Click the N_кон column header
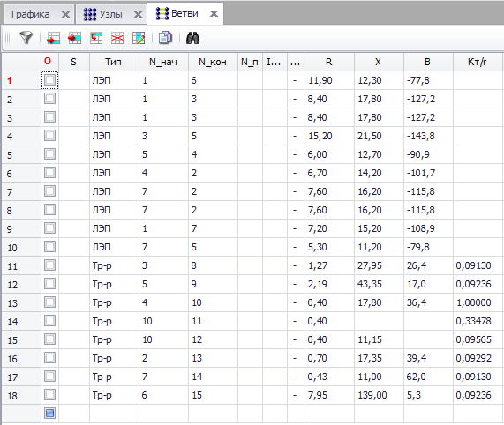The image size is (504, 425). tap(213, 62)
